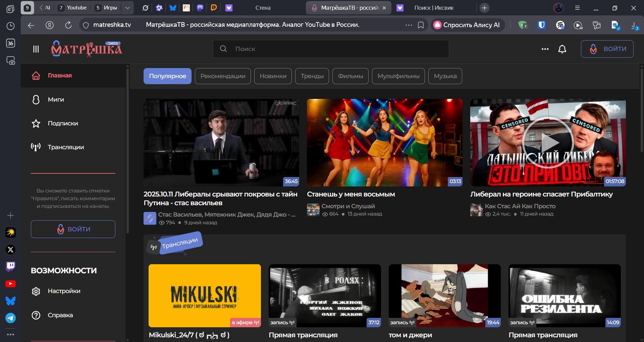Go to Миги section
644x342 pixels.
[56, 100]
